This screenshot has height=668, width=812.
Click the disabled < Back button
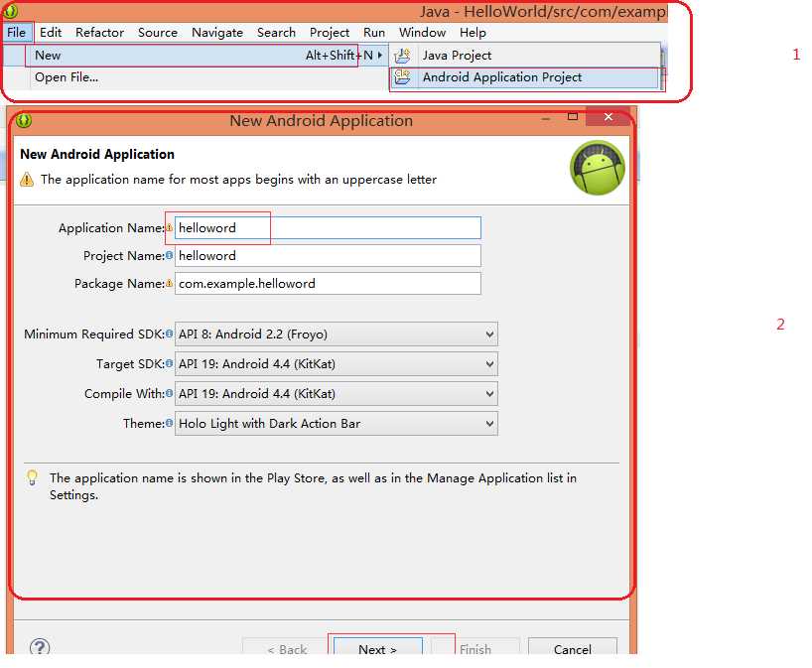(287, 648)
